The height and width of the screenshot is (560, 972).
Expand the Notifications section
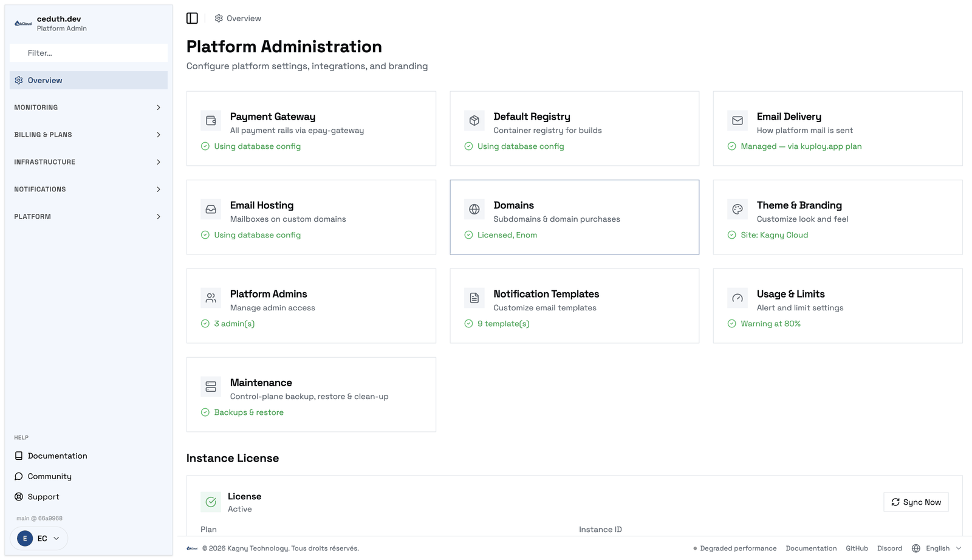(x=89, y=190)
